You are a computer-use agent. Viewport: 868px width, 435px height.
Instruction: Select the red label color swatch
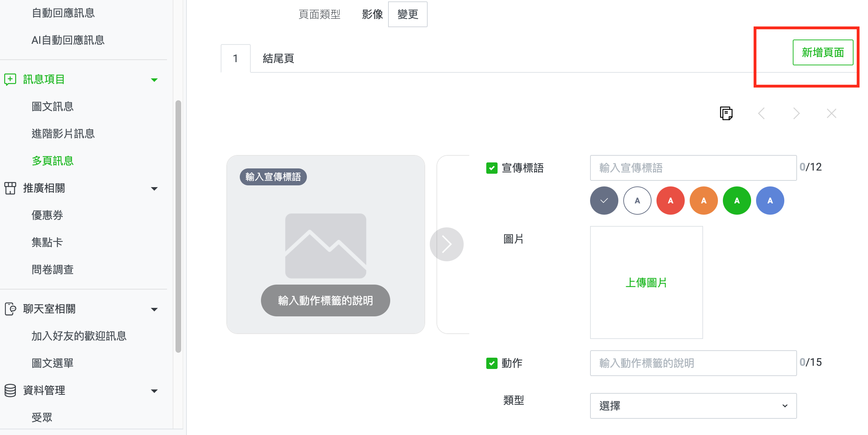670,201
